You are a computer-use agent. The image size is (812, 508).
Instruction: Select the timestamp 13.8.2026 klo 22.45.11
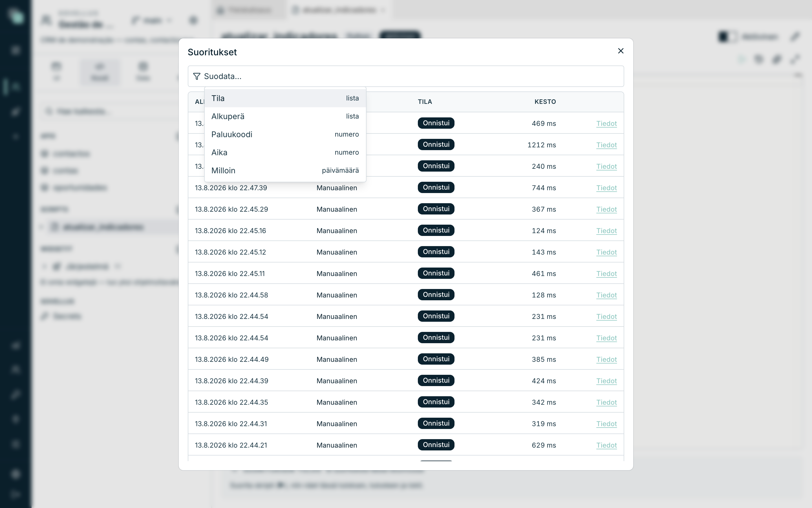(x=230, y=274)
